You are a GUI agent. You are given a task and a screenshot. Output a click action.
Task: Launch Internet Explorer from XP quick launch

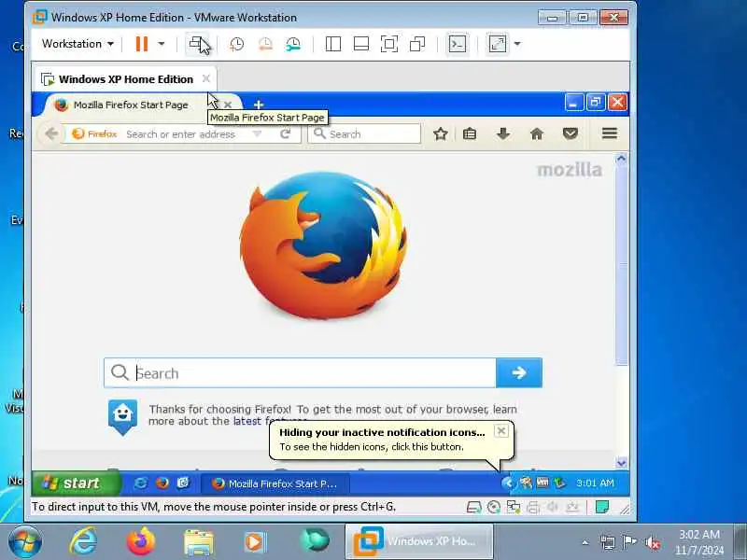click(141, 483)
